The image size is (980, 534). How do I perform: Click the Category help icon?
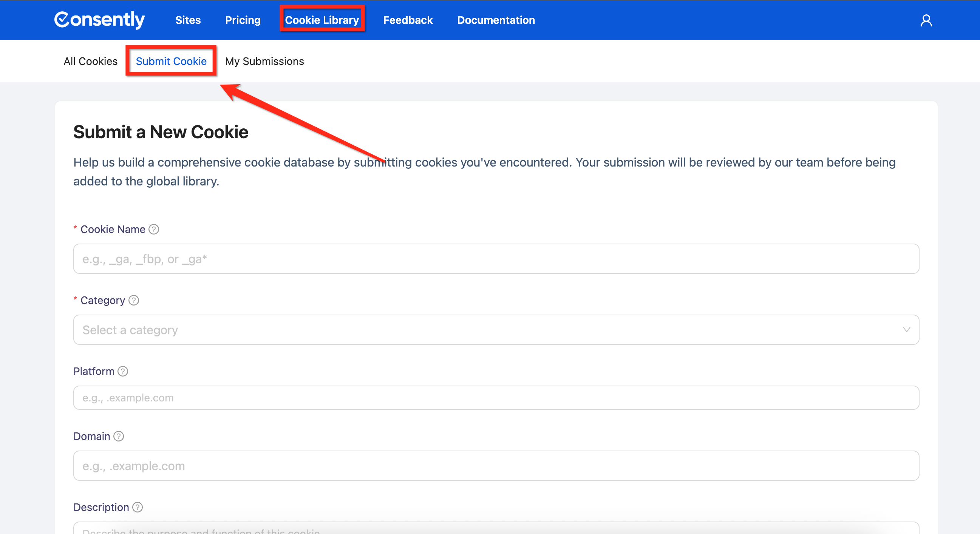click(x=133, y=301)
